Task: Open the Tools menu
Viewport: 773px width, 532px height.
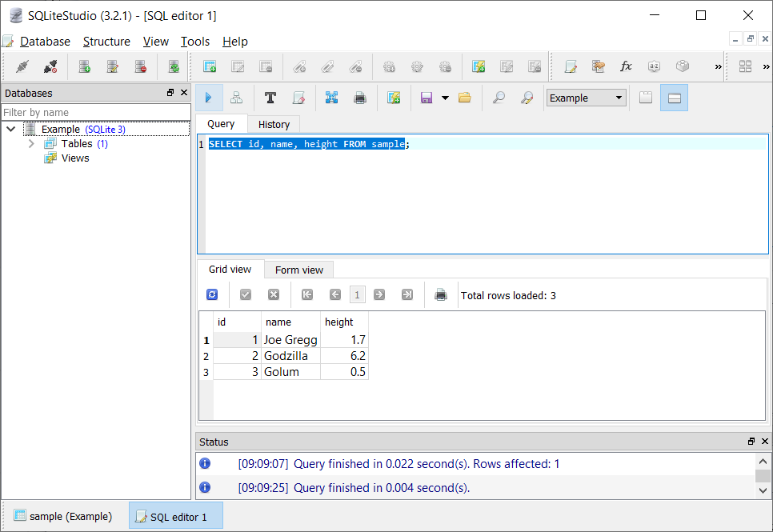Action: [195, 41]
